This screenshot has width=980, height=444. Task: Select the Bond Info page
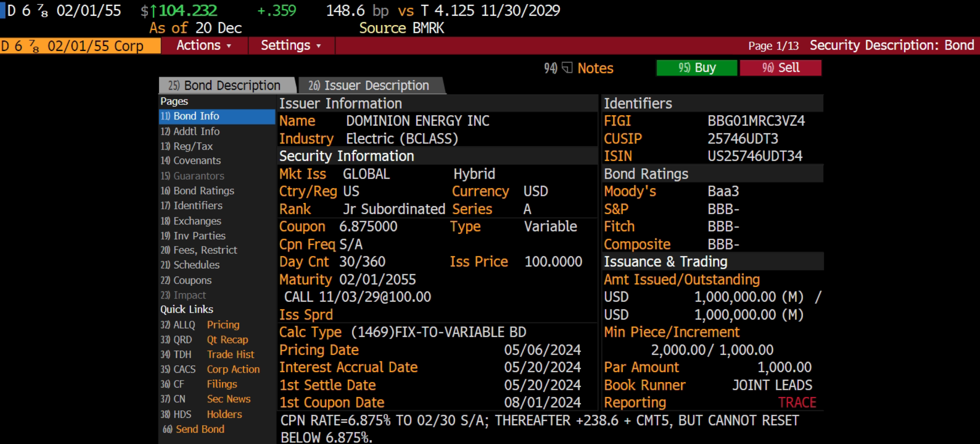tap(217, 116)
